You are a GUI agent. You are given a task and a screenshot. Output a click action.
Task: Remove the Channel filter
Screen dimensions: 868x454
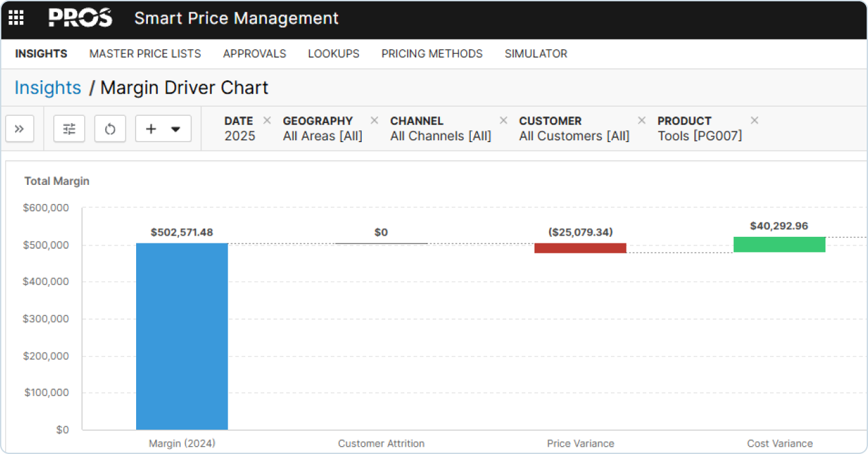(x=504, y=120)
